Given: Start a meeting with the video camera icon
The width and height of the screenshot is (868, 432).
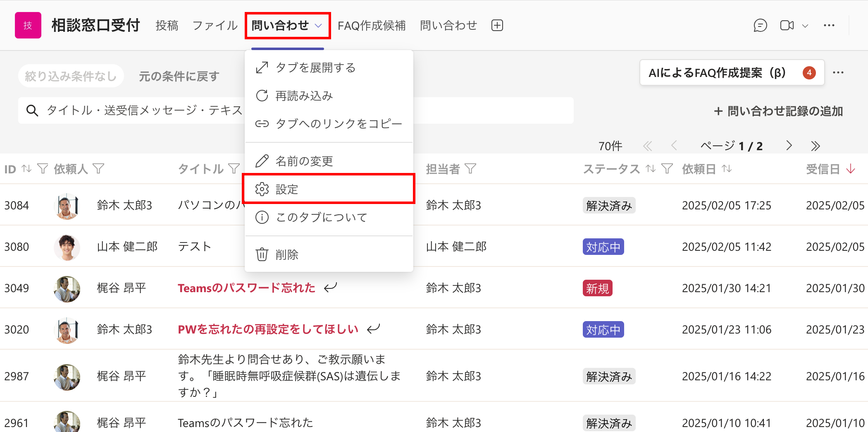Looking at the screenshot, I should click(787, 25).
